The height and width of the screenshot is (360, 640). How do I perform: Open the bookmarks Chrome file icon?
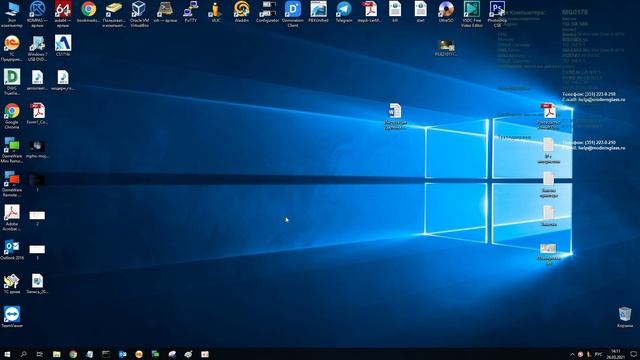coord(88,11)
